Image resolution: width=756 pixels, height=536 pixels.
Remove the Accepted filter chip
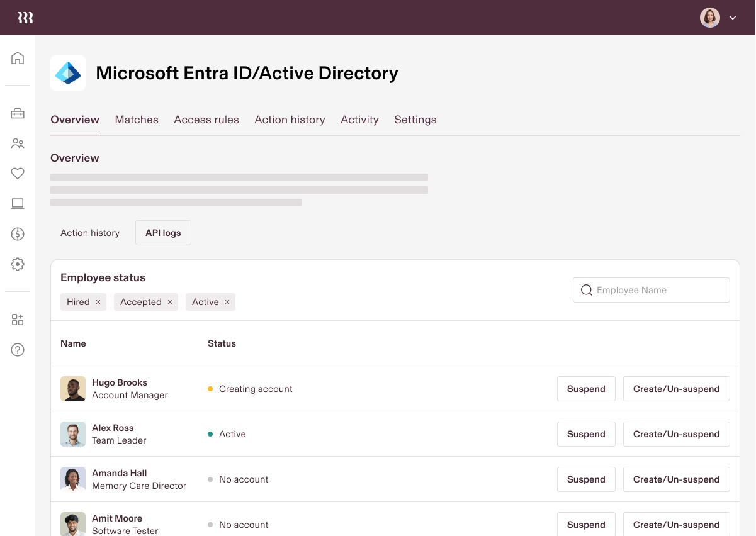coord(170,302)
